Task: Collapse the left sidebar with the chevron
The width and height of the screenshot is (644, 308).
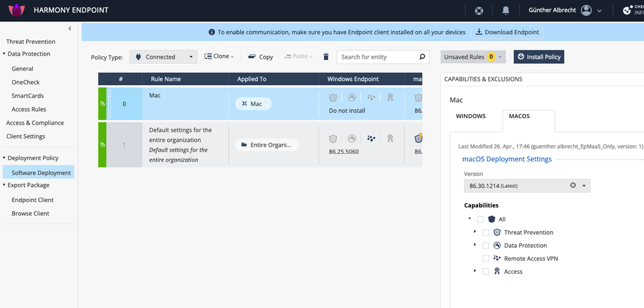Action: click(70, 28)
